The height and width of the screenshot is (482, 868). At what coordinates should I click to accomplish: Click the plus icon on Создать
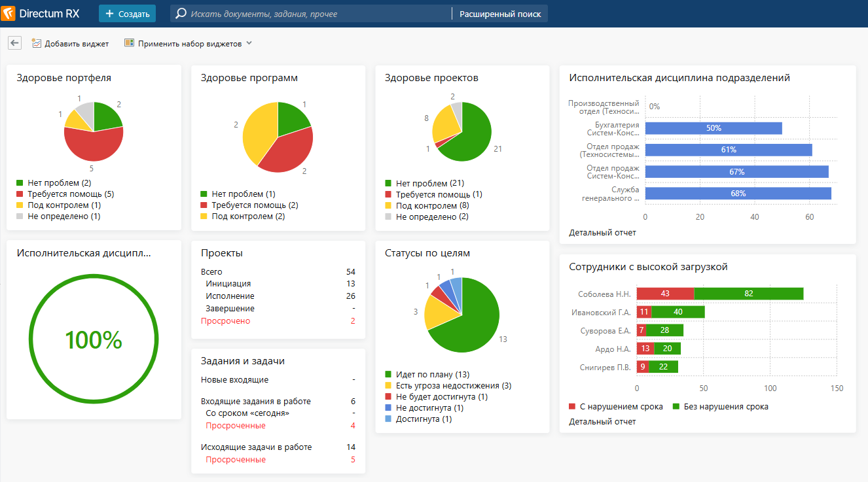[x=109, y=14]
